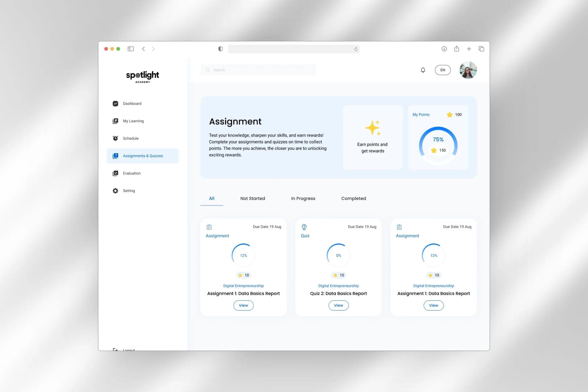The height and width of the screenshot is (392, 588).
Task: Open Schedule menu item
Action: pyautogui.click(x=142, y=138)
